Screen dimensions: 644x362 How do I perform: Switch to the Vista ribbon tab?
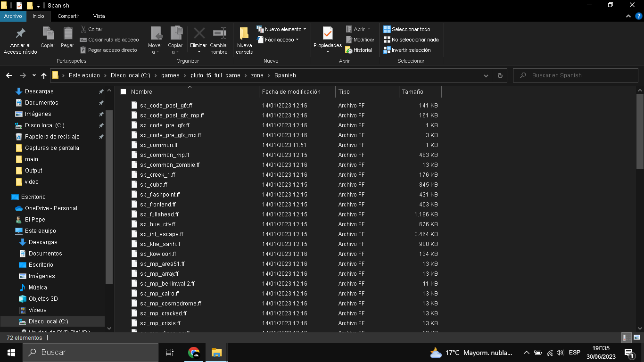[99, 16]
